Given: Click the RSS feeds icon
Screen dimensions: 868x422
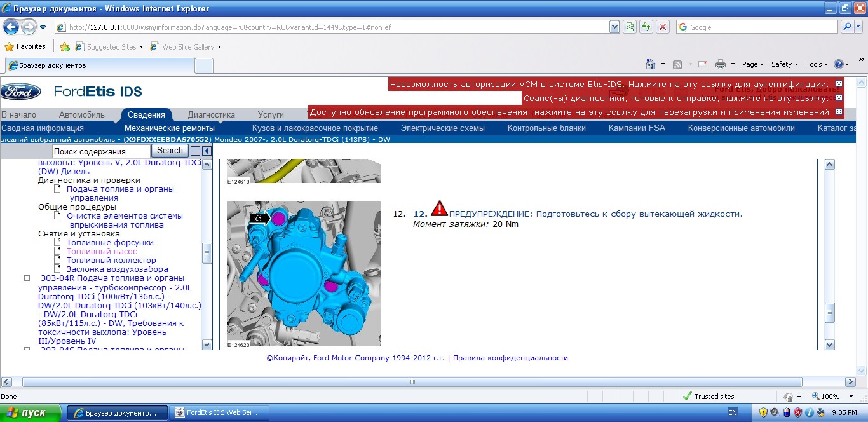Looking at the screenshot, I should tap(677, 64).
